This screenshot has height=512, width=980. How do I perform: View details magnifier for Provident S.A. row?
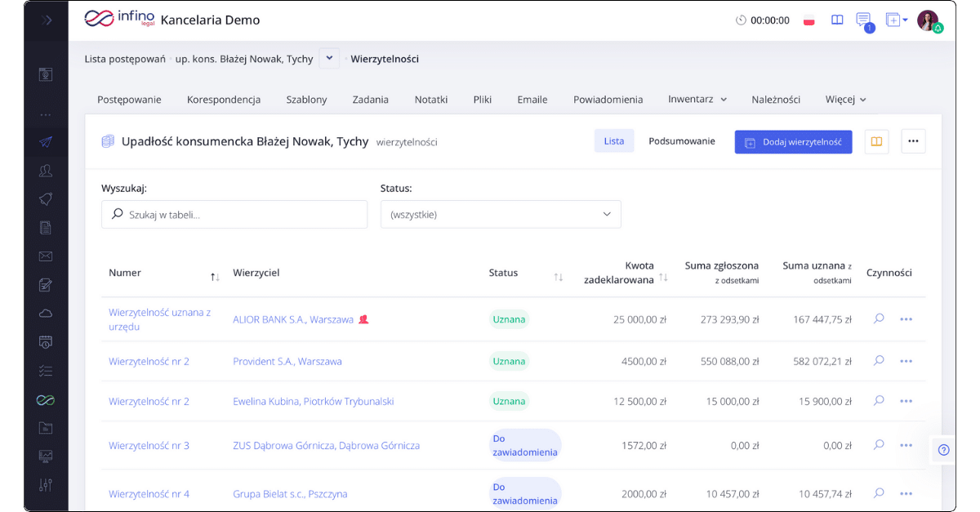879,360
